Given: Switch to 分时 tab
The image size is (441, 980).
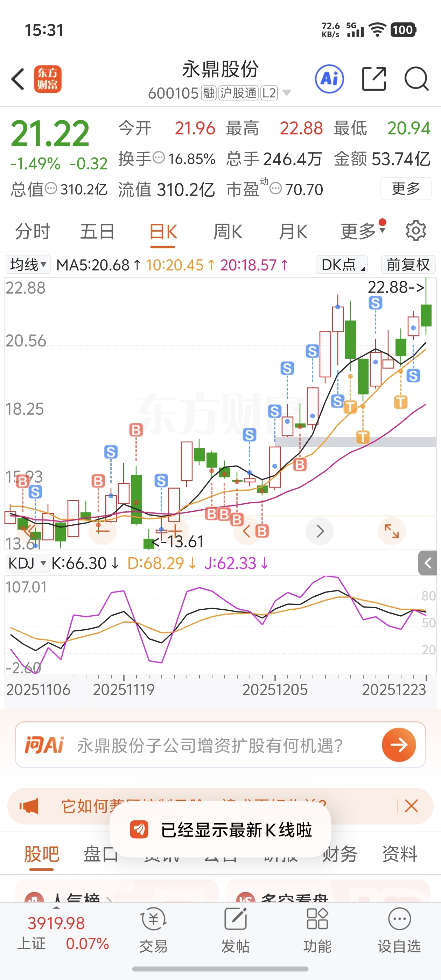Looking at the screenshot, I should click(x=32, y=231).
